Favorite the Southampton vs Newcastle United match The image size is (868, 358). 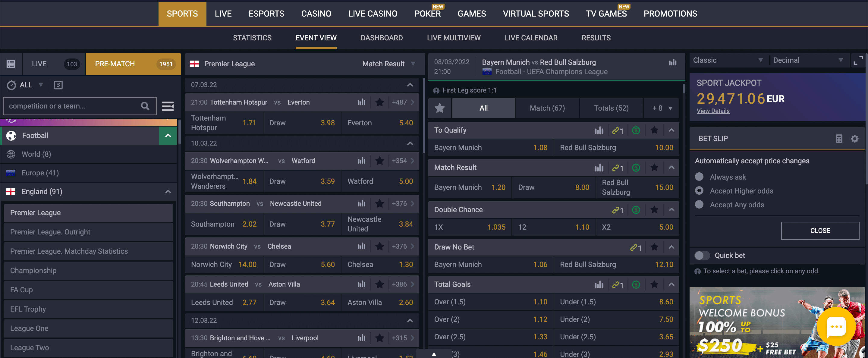(x=379, y=203)
